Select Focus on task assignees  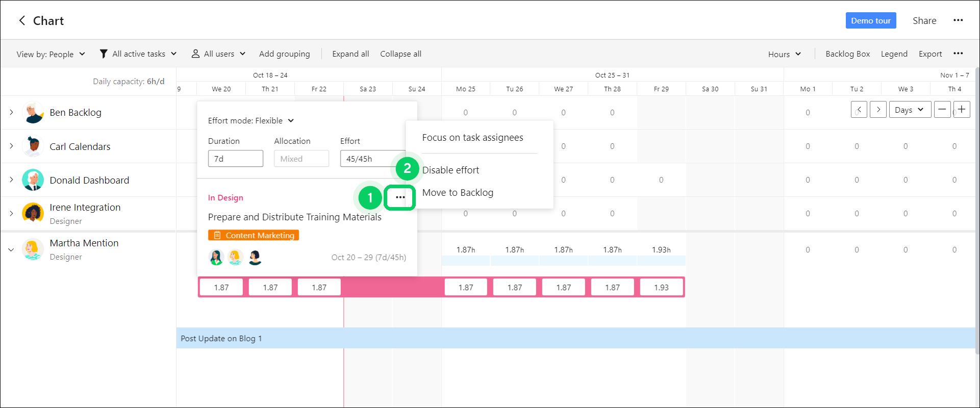coord(472,138)
